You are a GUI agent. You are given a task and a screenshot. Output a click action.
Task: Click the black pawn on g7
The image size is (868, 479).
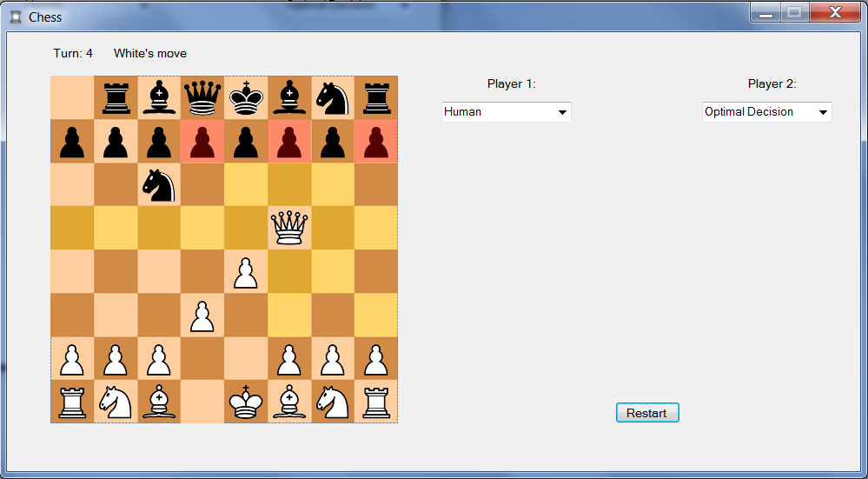(333, 141)
